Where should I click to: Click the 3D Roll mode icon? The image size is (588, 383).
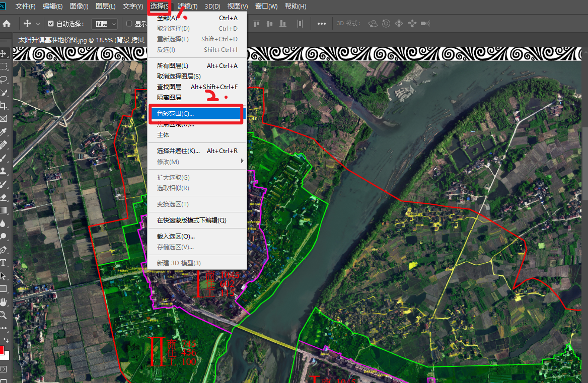(x=386, y=24)
